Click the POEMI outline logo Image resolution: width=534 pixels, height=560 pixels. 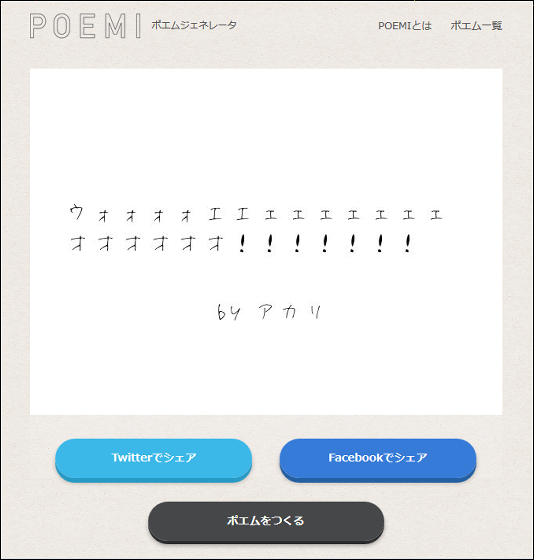click(x=85, y=26)
